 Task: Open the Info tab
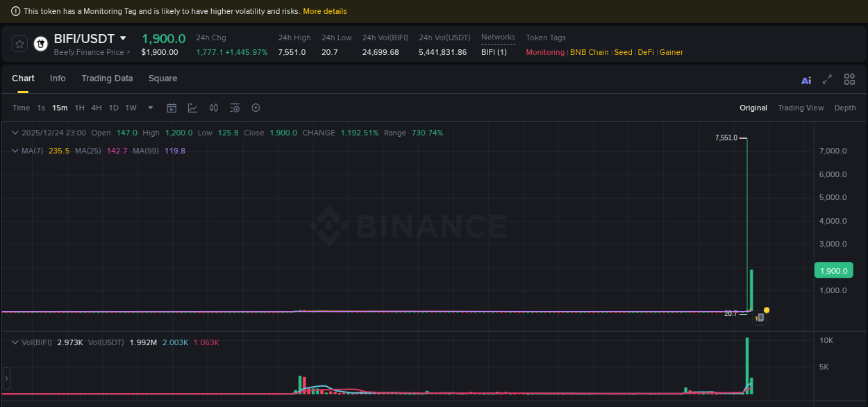58,78
